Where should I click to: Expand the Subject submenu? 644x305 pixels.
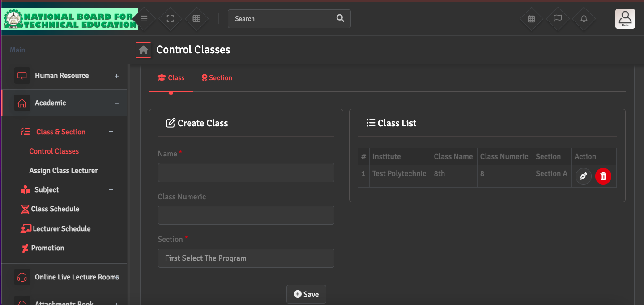click(x=111, y=190)
